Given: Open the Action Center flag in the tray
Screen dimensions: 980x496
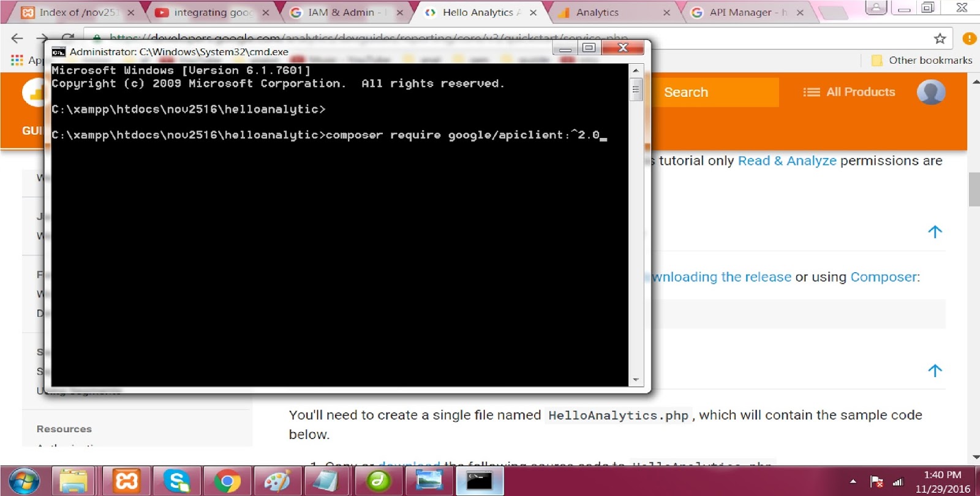Looking at the screenshot, I should pos(876,482).
